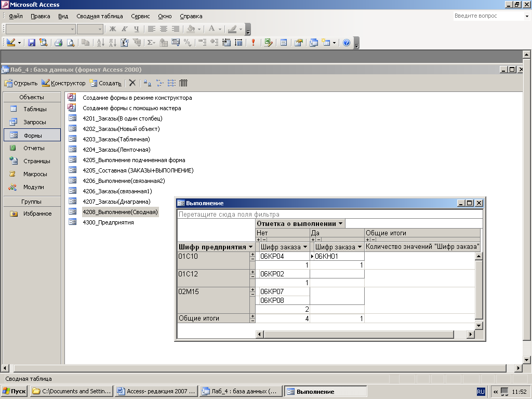
Task: Open the Вид menu
Action: click(63, 16)
